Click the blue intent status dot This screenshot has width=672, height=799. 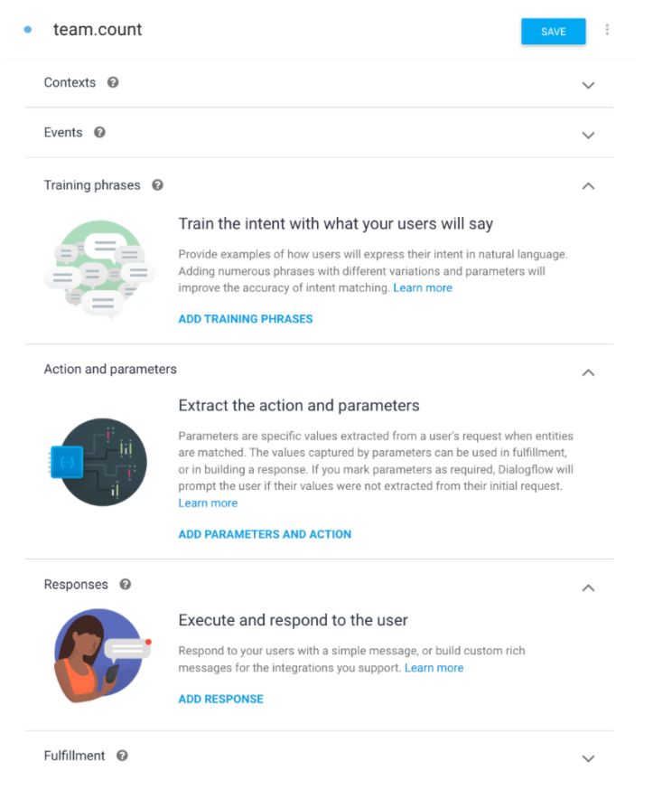27,29
